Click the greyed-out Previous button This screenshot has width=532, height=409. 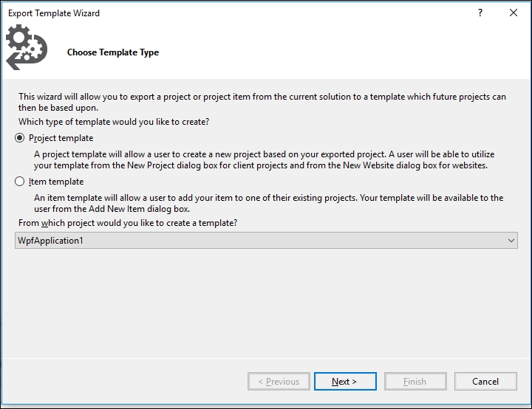point(279,382)
